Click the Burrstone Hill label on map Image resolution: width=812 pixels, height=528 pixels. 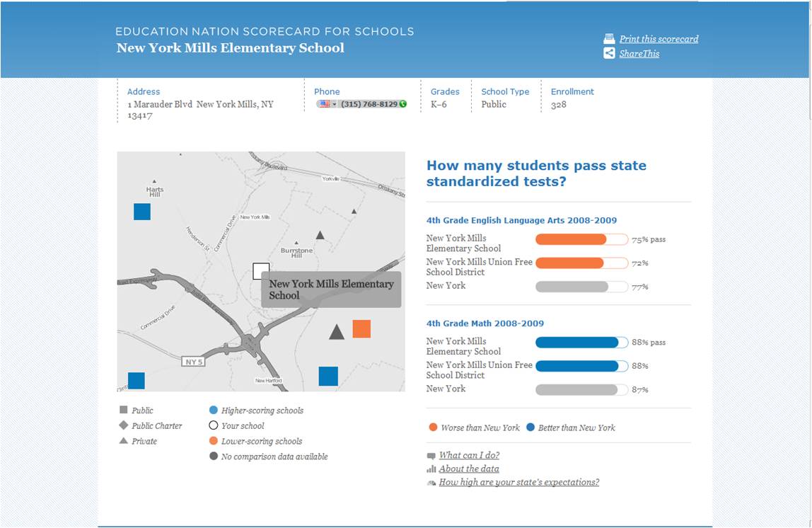(297, 253)
